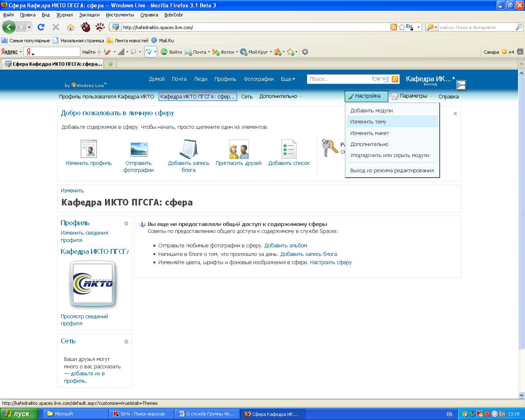Open the Кафедра ИК... account dropdown arrow

click(x=454, y=78)
